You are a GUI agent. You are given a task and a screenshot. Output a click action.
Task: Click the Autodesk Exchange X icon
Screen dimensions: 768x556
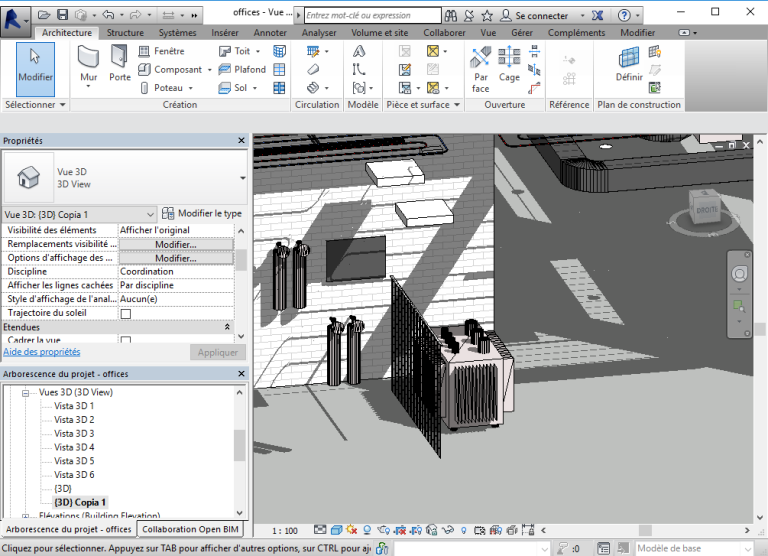(597, 16)
